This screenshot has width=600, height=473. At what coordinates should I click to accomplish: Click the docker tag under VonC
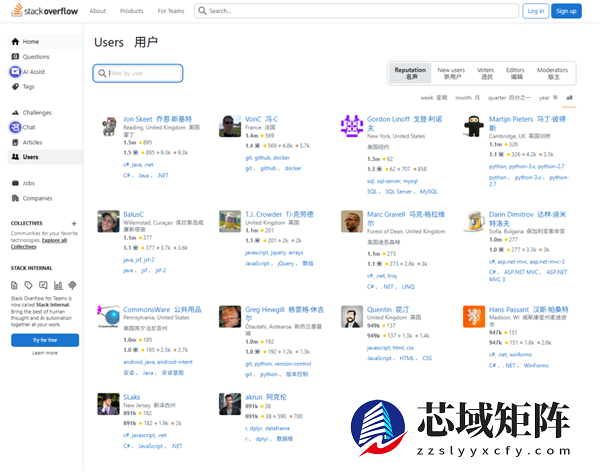click(x=281, y=158)
